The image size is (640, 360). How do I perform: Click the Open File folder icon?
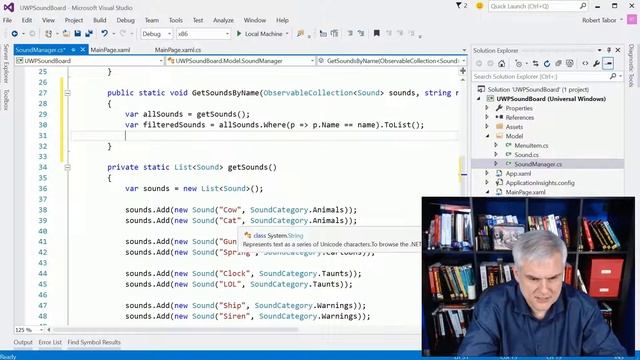point(66,33)
